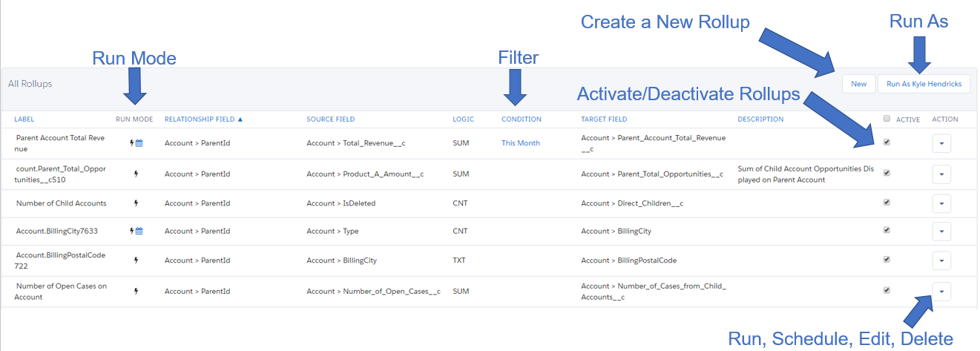Sort by the LABEL column header
Viewport: 980px width, 351px height.
(24, 119)
